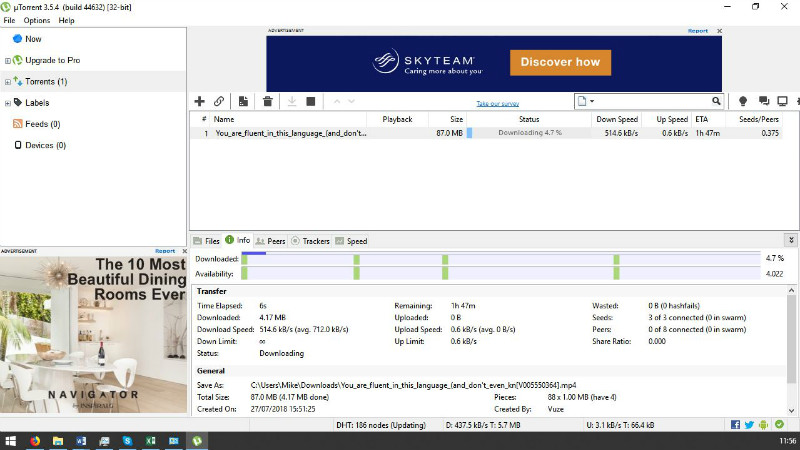
Task: Close the top banner advertisement
Action: pyautogui.click(x=719, y=31)
